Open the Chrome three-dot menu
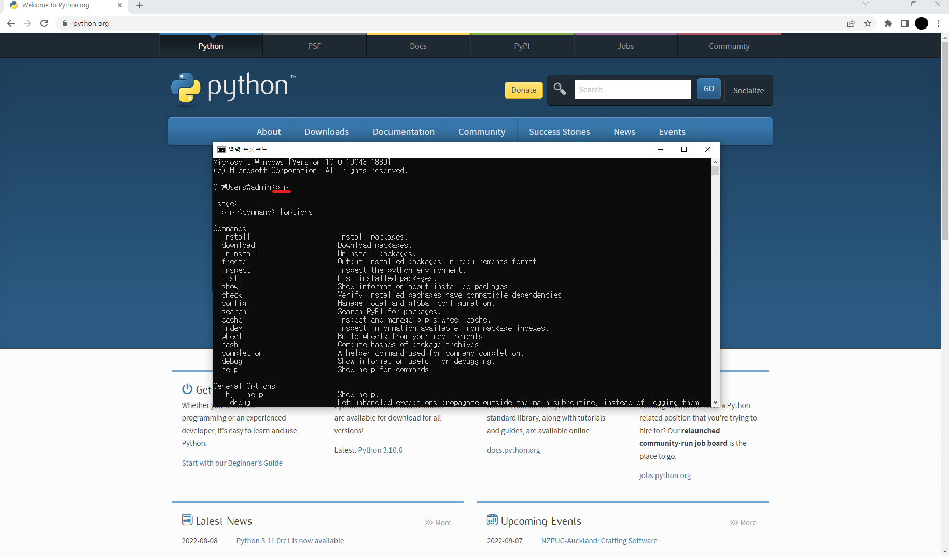The image size is (949, 560). 939,23
